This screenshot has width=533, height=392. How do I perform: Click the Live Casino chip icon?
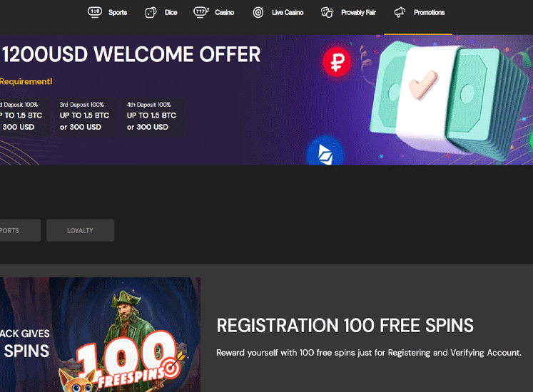tap(258, 13)
